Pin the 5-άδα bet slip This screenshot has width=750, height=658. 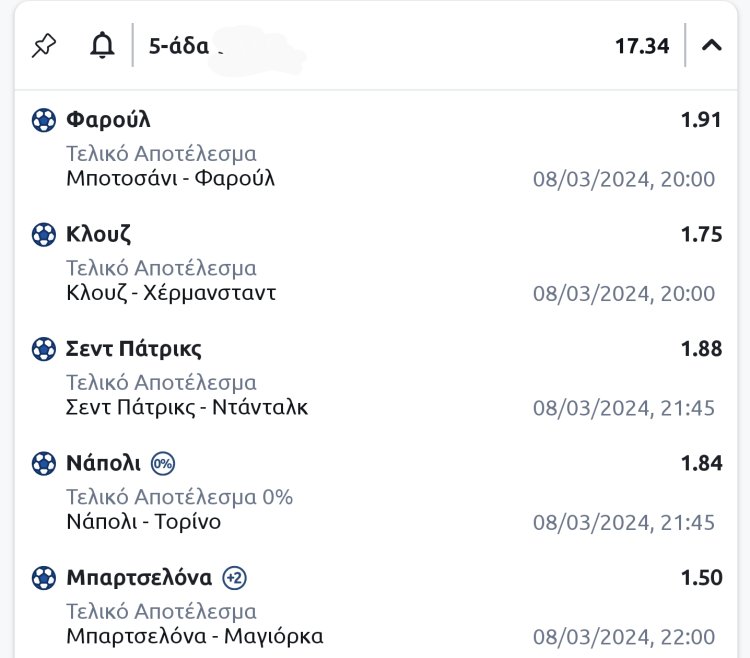(x=44, y=45)
